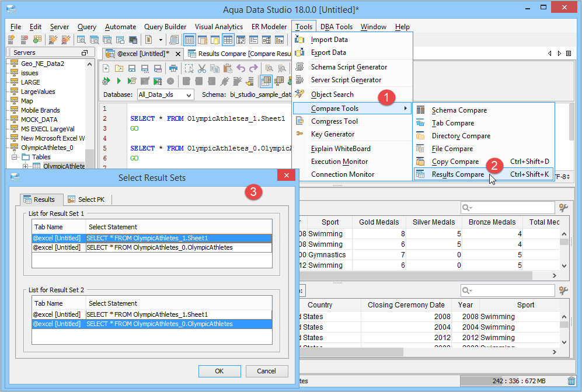Click the right tab-scroll arrow in tab bar

click(x=559, y=54)
